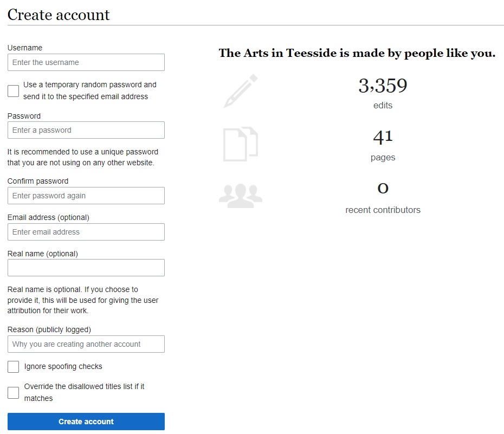Click the Ignore spoofing checks label

[x=63, y=366]
